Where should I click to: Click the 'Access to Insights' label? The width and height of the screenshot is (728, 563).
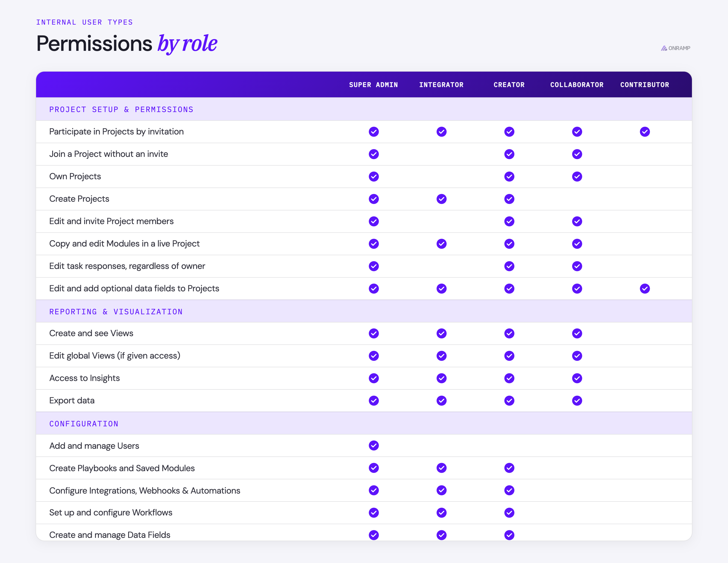point(84,378)
